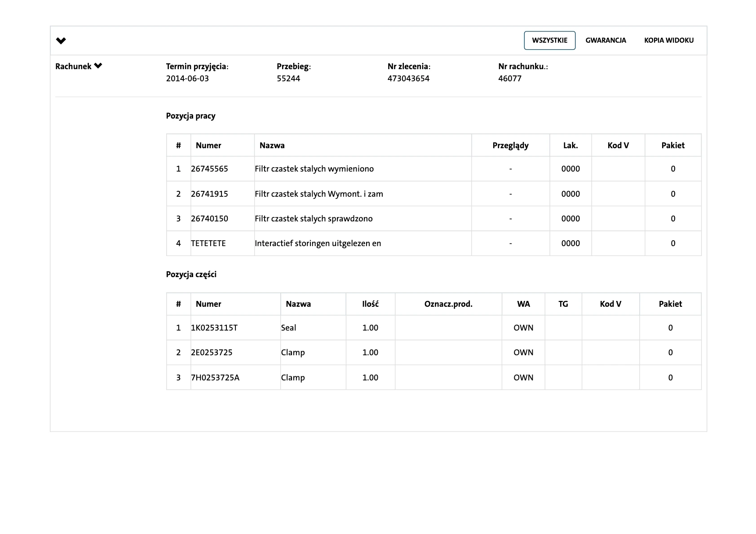Image resolution: width=756 pixels, height=534 pixels.
Task: Expand the Rachunek chevron
Action: [98, 66]
